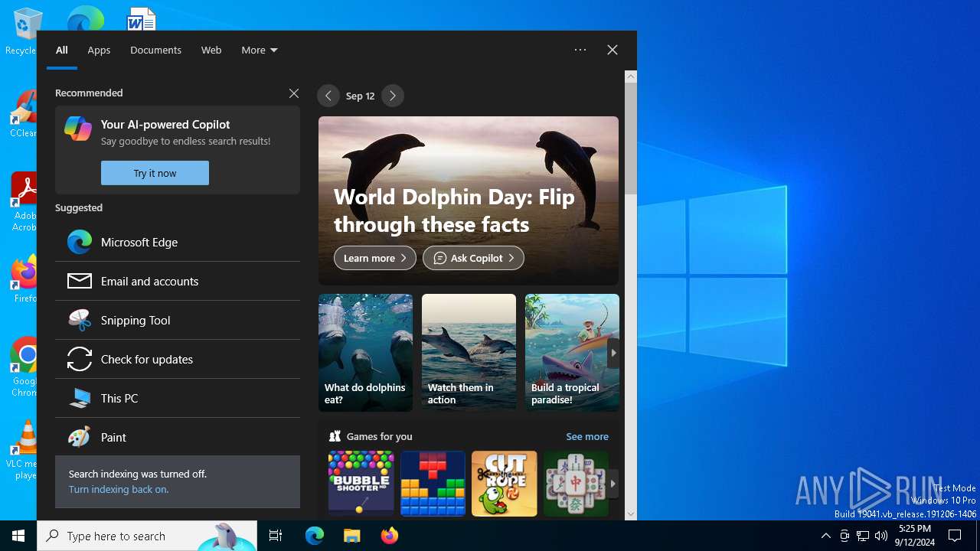Open Task View on taskbar
Image resolution: width=980 pixels, height=551 pixels.
click(x=276, y=536)
